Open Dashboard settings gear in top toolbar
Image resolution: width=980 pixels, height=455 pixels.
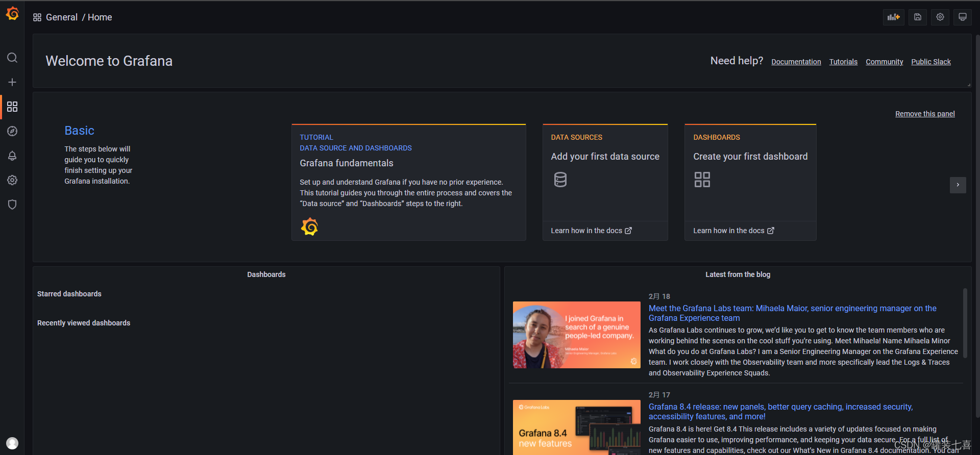coord(940,17)
